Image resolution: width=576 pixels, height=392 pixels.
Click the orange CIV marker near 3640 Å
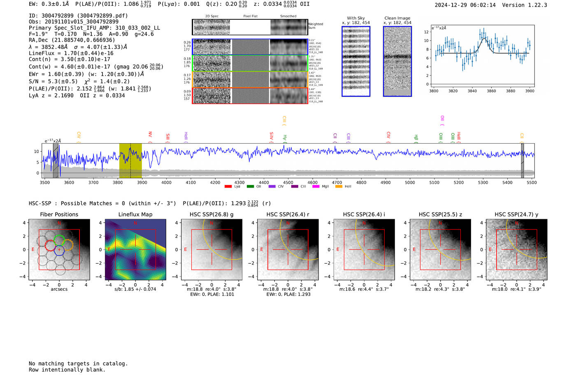[79, 137]
